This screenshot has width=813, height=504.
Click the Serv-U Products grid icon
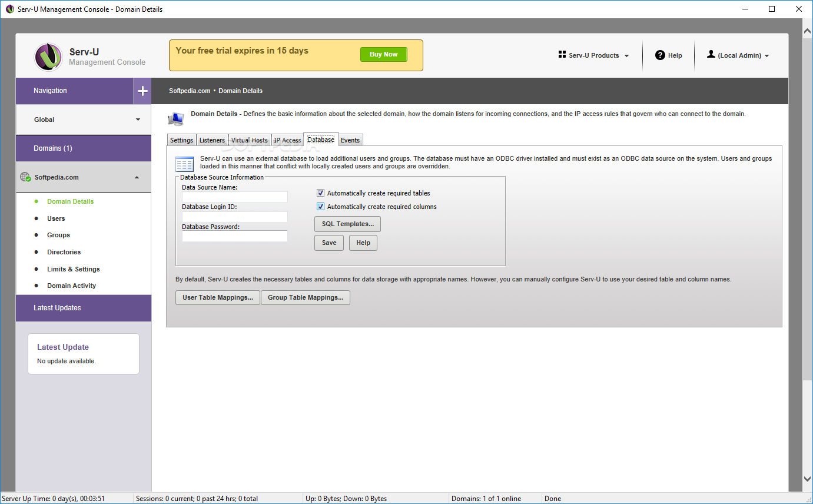562,55
